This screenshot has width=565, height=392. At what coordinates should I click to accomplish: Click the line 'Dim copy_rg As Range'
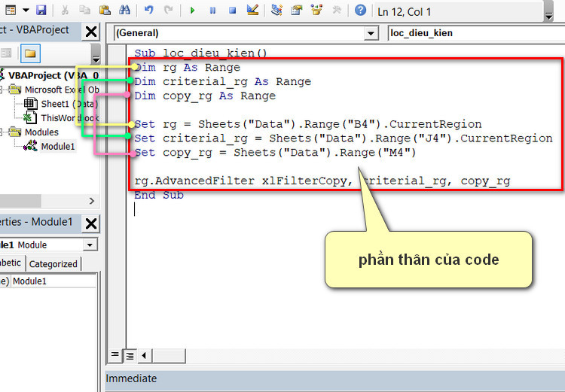205,96
